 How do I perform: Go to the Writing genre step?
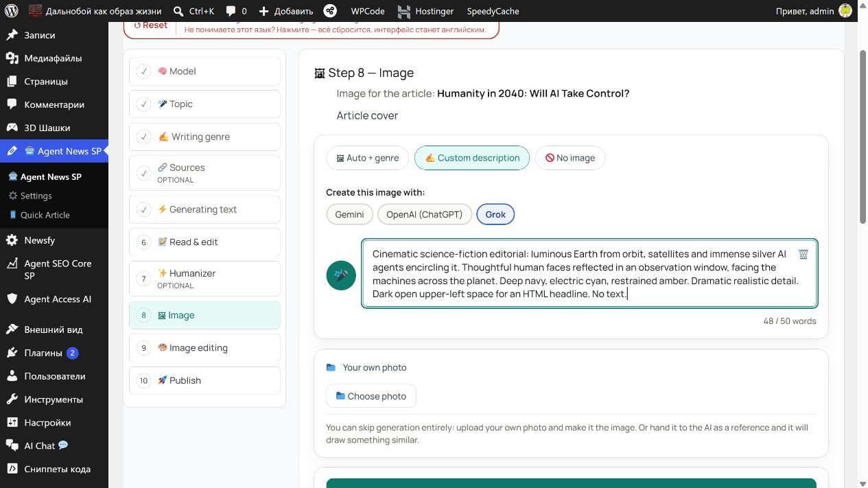coord(204,137)
